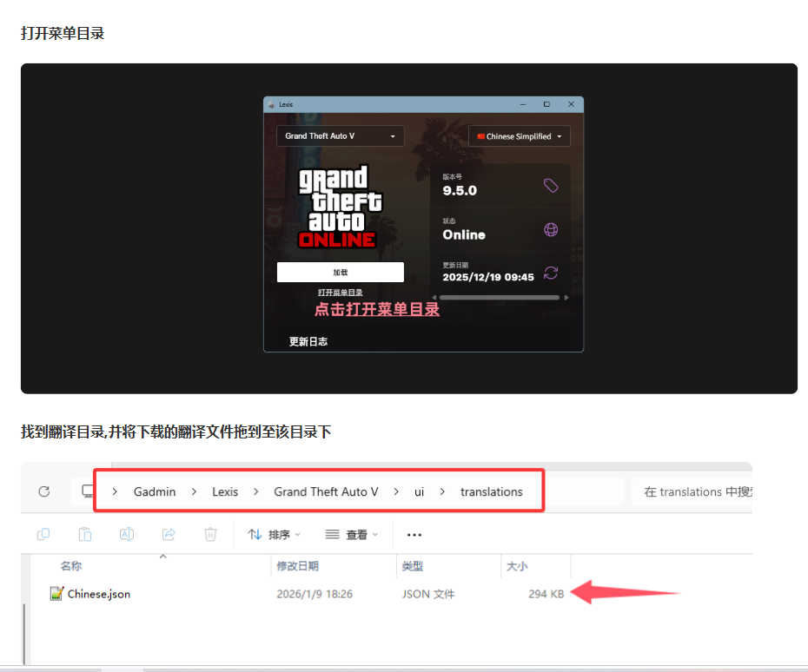Sort by the 大小 size column header
808x672 pixels.
coord(517,566)
